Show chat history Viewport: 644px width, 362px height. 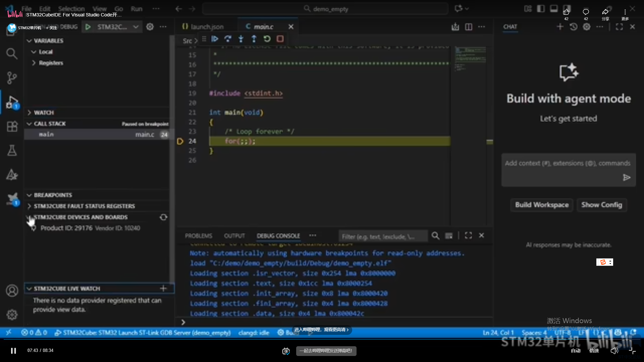point(573,27)
